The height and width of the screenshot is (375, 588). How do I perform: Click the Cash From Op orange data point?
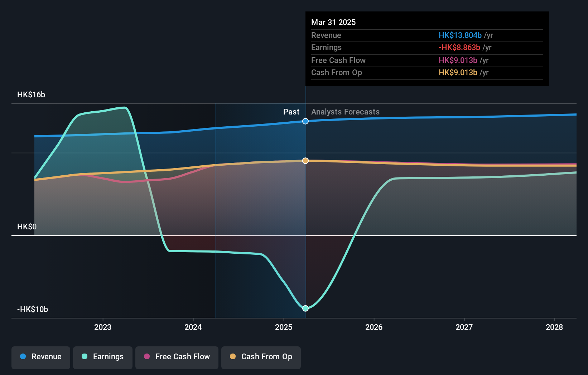(x=305, y=161)
